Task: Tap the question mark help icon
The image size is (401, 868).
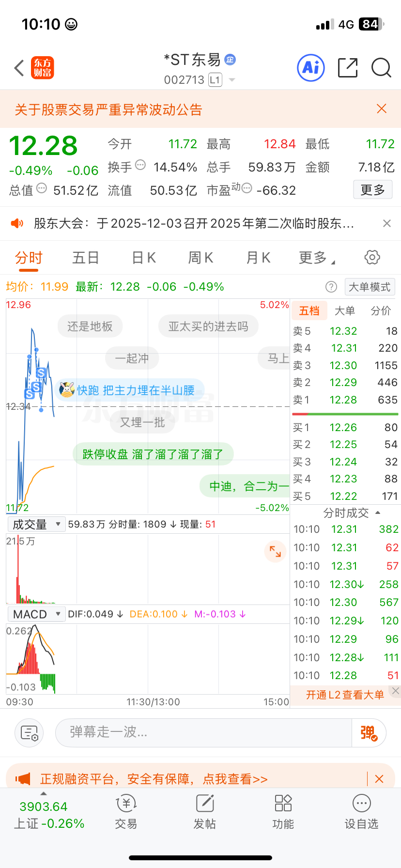Action: click(331, 287)
